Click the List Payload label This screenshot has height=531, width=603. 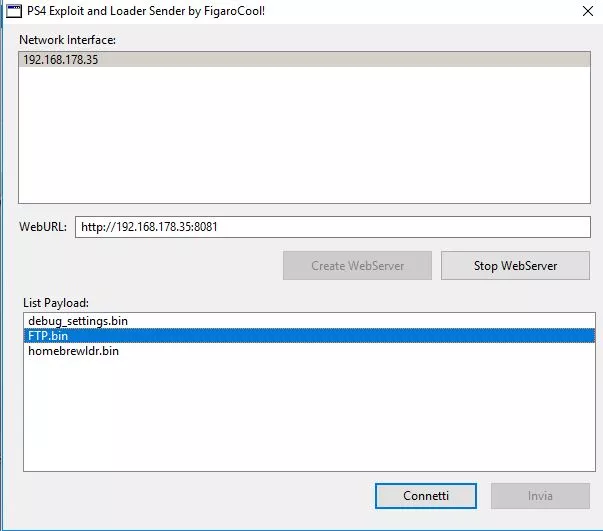(57, 301)
